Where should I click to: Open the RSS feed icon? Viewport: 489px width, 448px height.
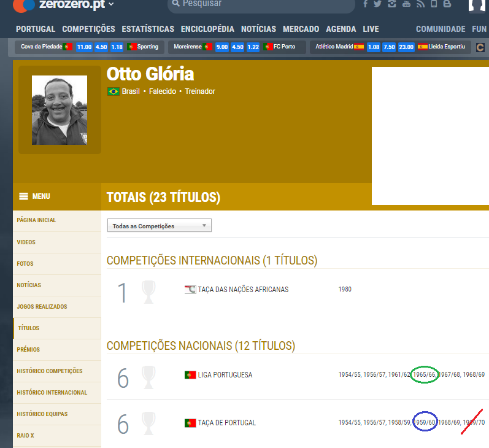[420, 4]
